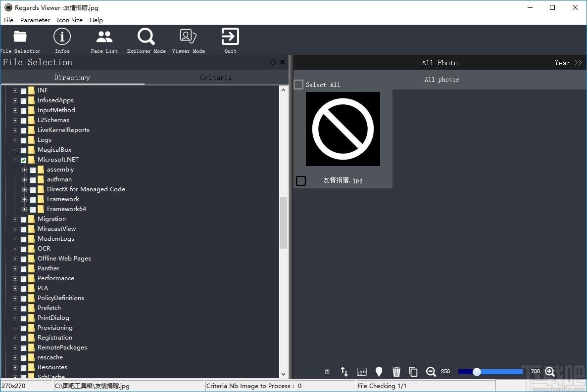Expand the Framework64 folder node
Viewport: 587px width, 392px height.
(24, 209)
